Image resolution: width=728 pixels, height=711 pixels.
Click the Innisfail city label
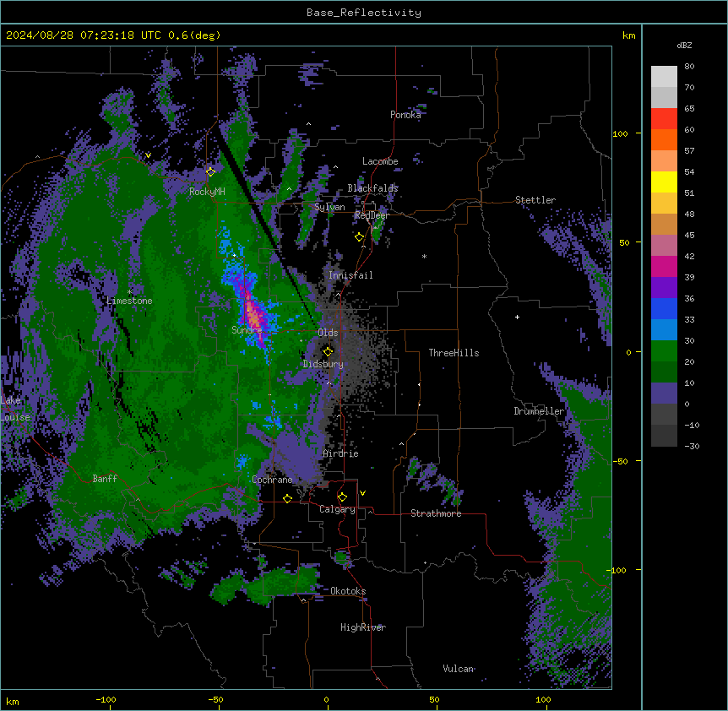(x=350, y=275)
